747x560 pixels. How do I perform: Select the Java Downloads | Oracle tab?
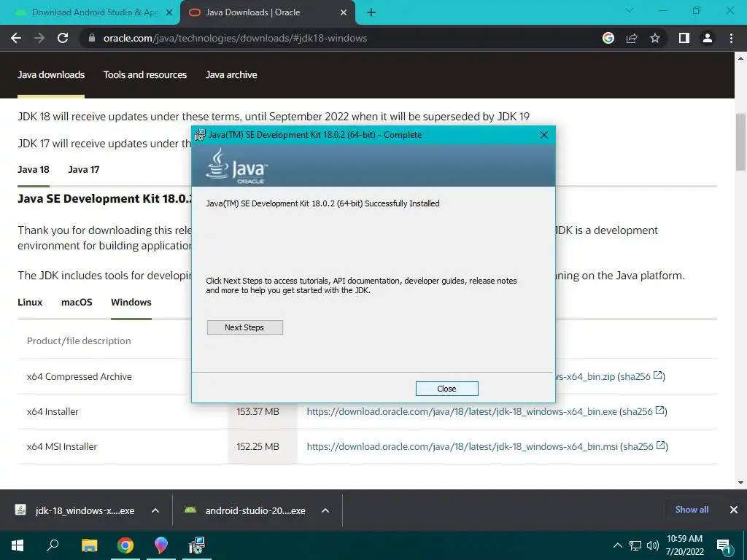(x=267, y=13)
